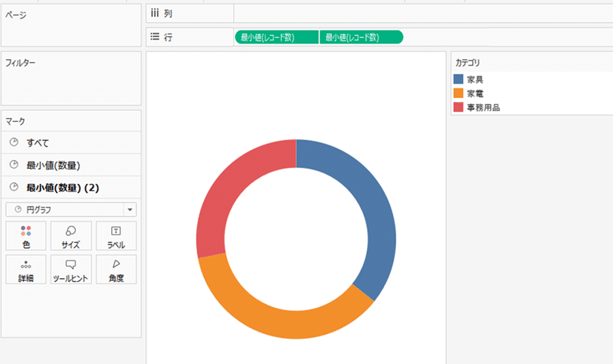This screenshot has height=364, width=613.
Task: Click the orange 家電 donut segment
Action: point(281,323)
